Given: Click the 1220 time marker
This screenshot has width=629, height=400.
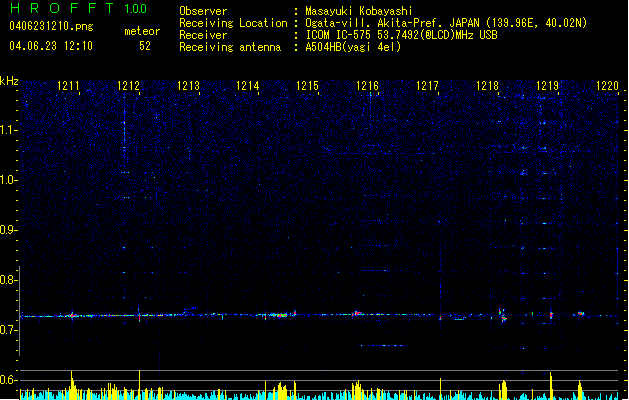Looking at the screenshot, I should [x=607, y=86].
